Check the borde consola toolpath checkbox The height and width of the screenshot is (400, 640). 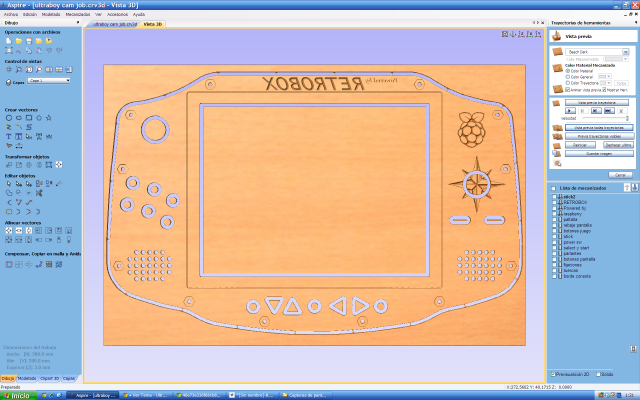pos(554,276)
